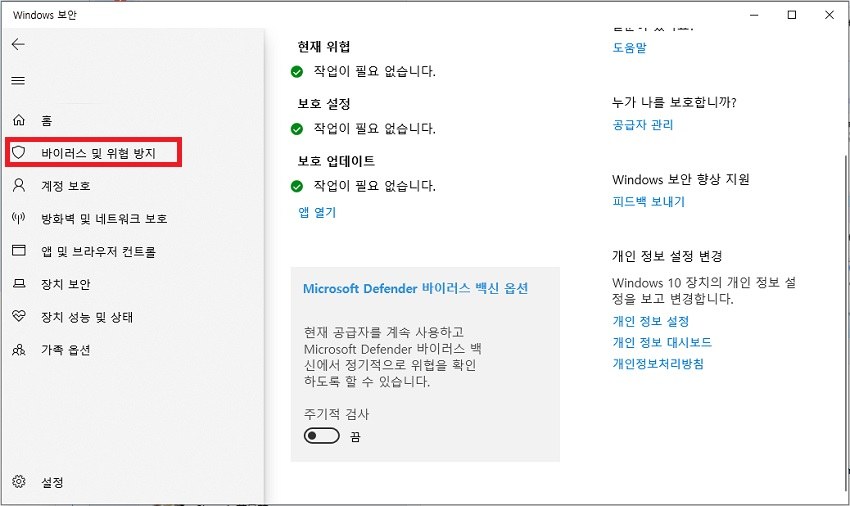The height and width of the screenshot is (506, 850).
Task: Open the 공급자 관리 link
Action: [x=642, y=125]
